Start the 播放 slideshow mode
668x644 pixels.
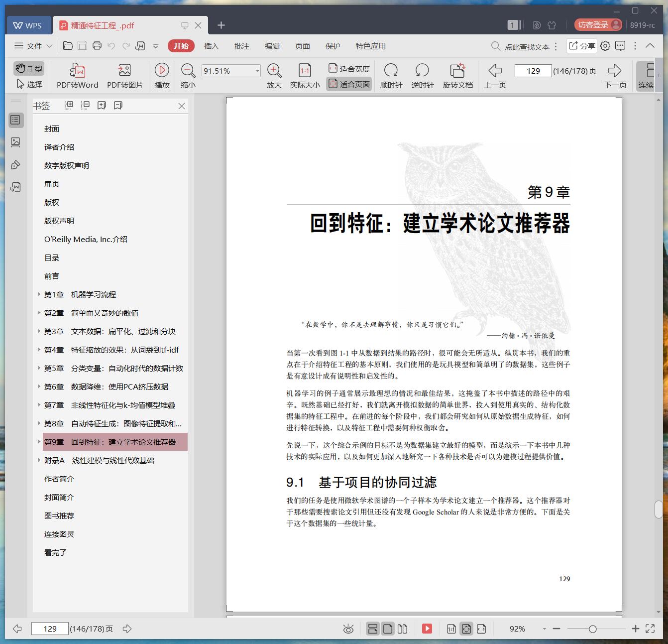click(162, 76)
